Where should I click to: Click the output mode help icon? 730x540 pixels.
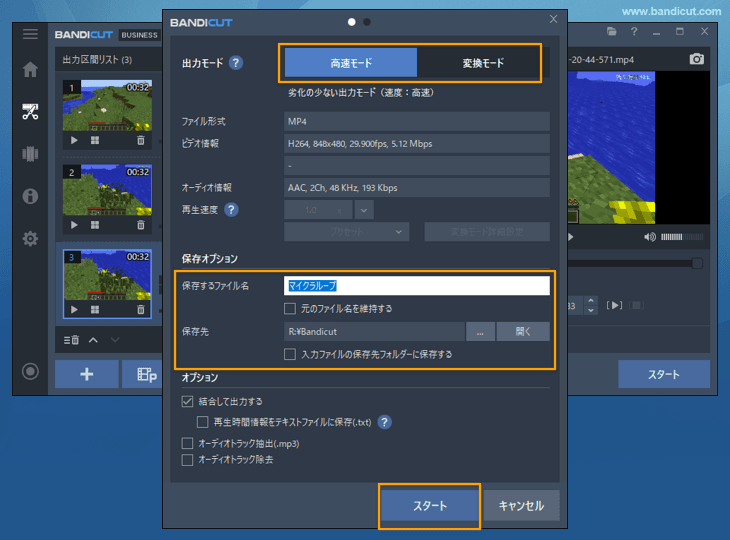click(x=236, y=63)
